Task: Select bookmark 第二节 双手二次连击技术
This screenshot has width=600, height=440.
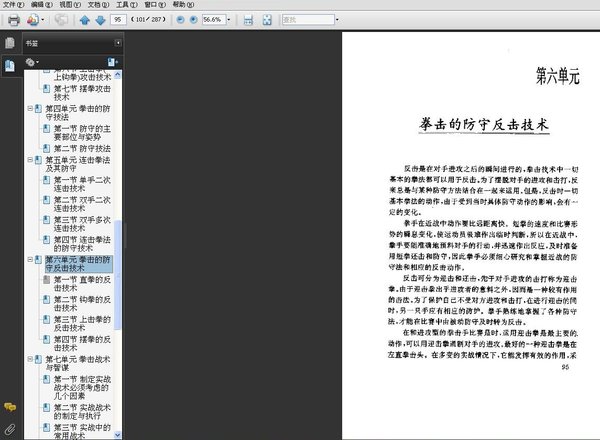Action: tap(82, 204)
